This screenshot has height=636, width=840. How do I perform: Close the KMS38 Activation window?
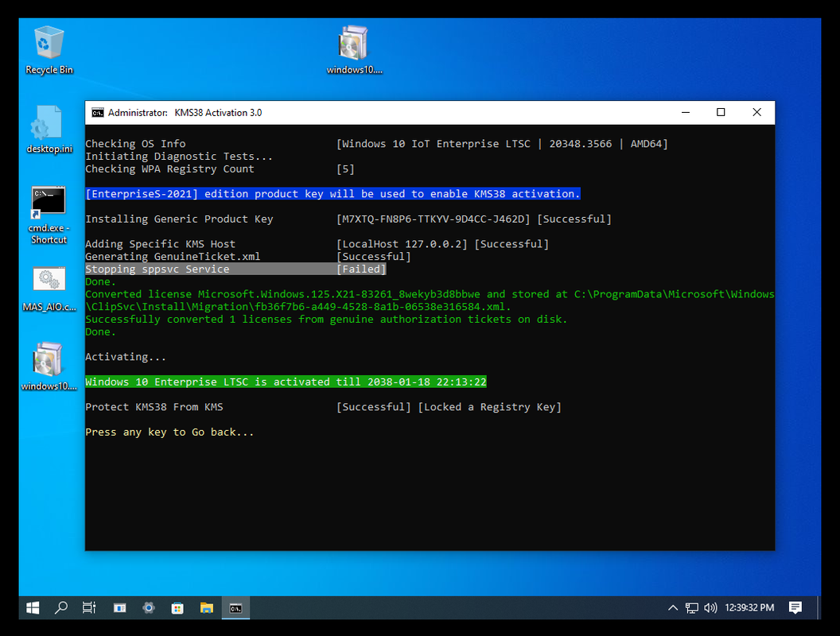757,112
